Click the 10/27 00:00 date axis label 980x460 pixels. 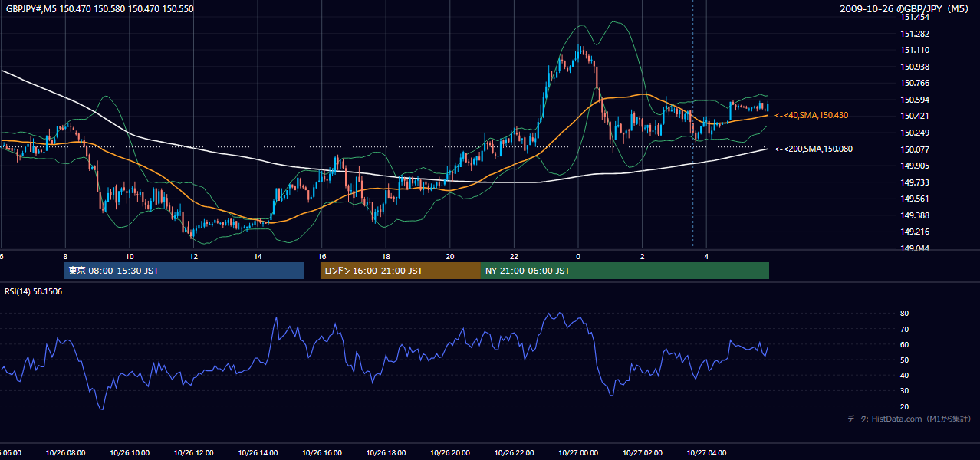(578, 453)
